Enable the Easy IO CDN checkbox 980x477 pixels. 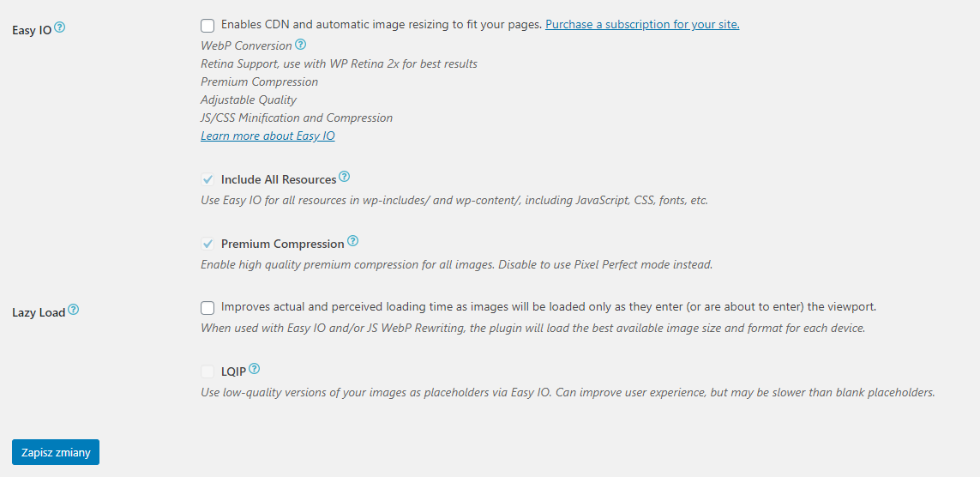[207, 26]
